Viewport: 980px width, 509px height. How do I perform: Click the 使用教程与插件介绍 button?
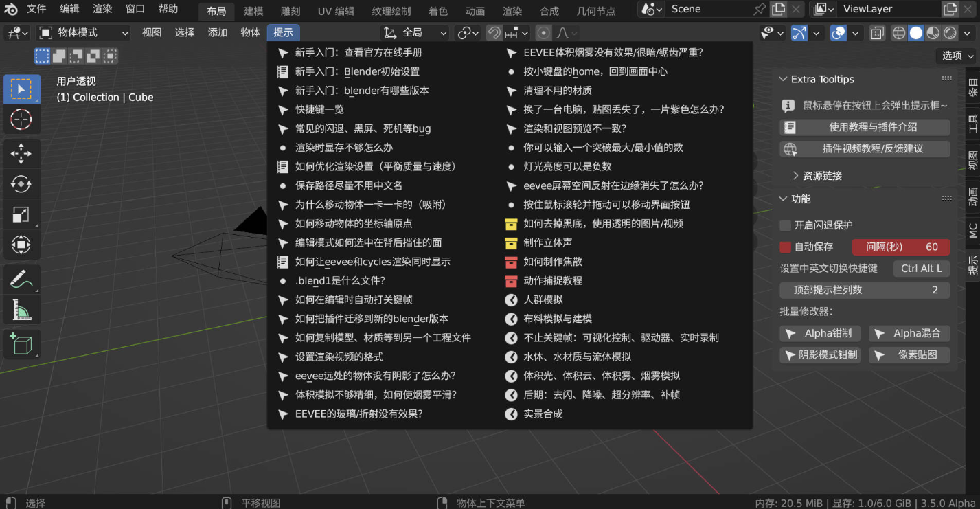coord(865,127)
